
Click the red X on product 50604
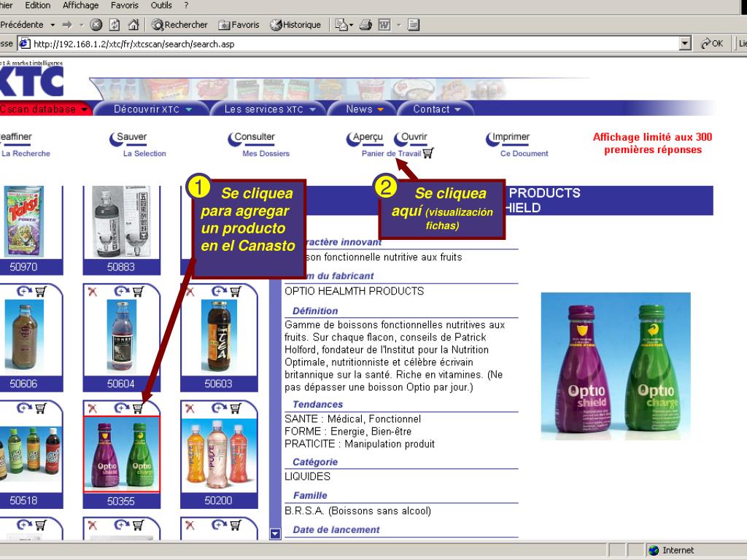(x=93, y=291)
